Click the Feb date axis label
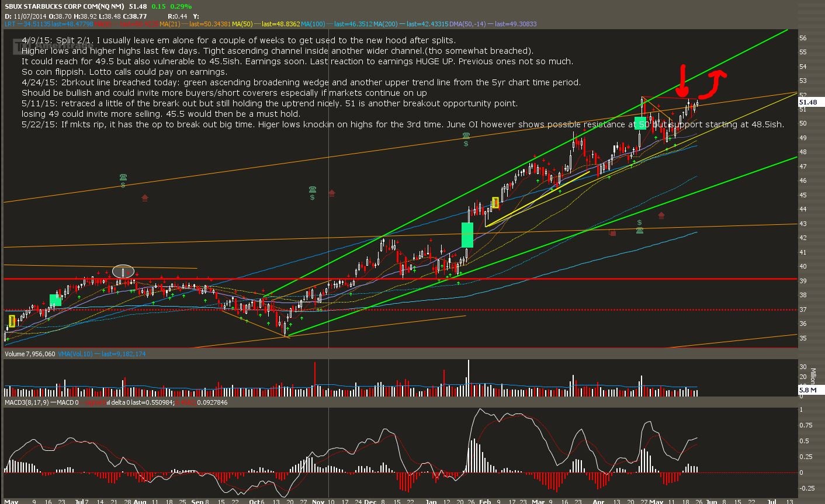 pos(485,501)
